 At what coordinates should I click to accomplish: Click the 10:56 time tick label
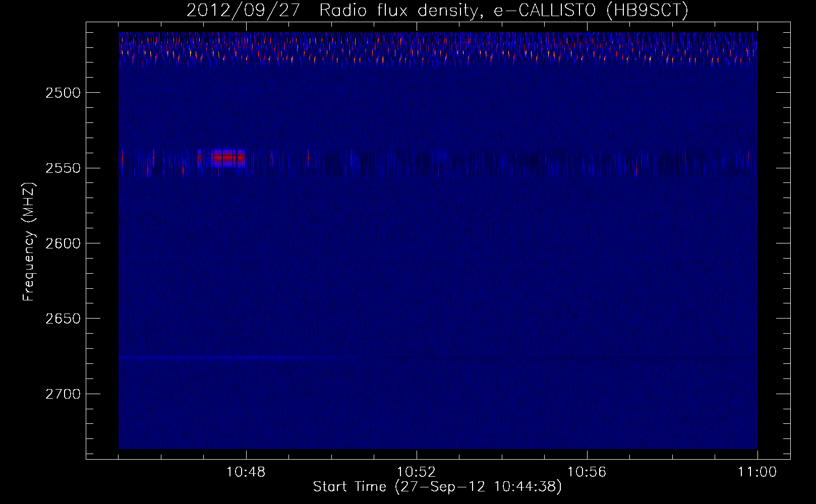pos(587,472)
